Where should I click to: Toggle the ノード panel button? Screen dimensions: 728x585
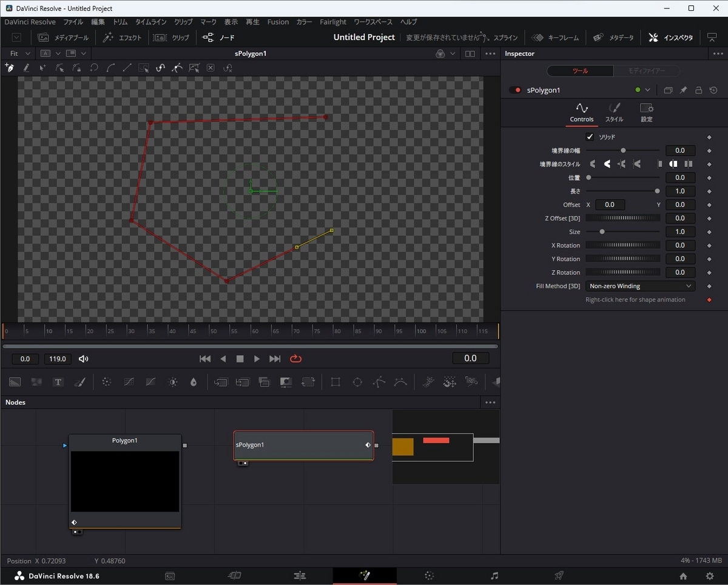(218, 38)
